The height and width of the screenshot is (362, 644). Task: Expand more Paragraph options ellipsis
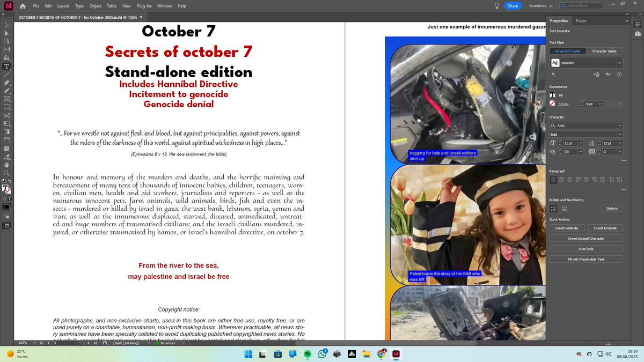tap(624, 189)
